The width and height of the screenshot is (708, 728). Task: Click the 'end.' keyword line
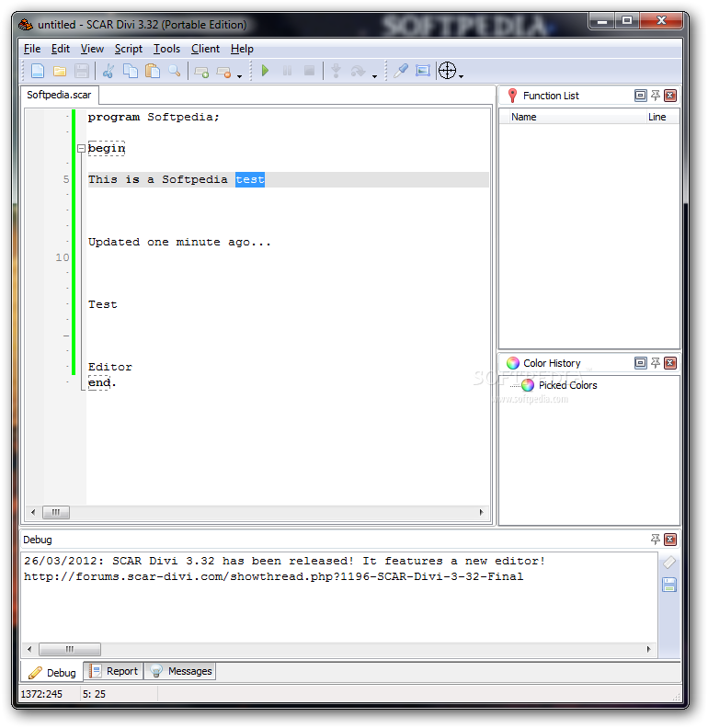(x=102, y=383)
